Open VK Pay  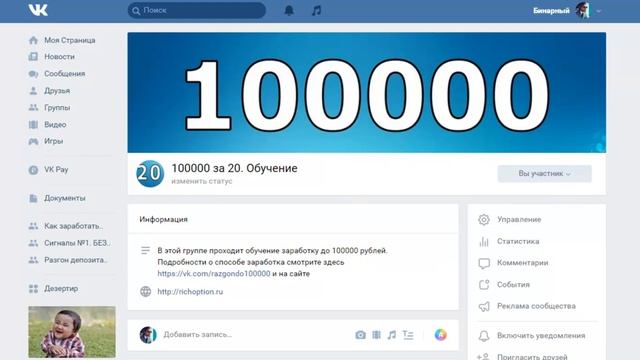pos(56,169)
